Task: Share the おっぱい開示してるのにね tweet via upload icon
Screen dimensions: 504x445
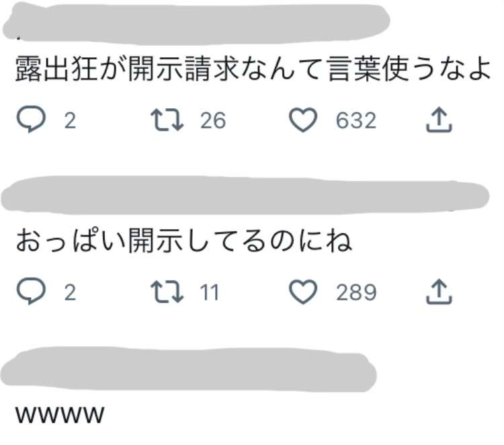Action: 439,292
